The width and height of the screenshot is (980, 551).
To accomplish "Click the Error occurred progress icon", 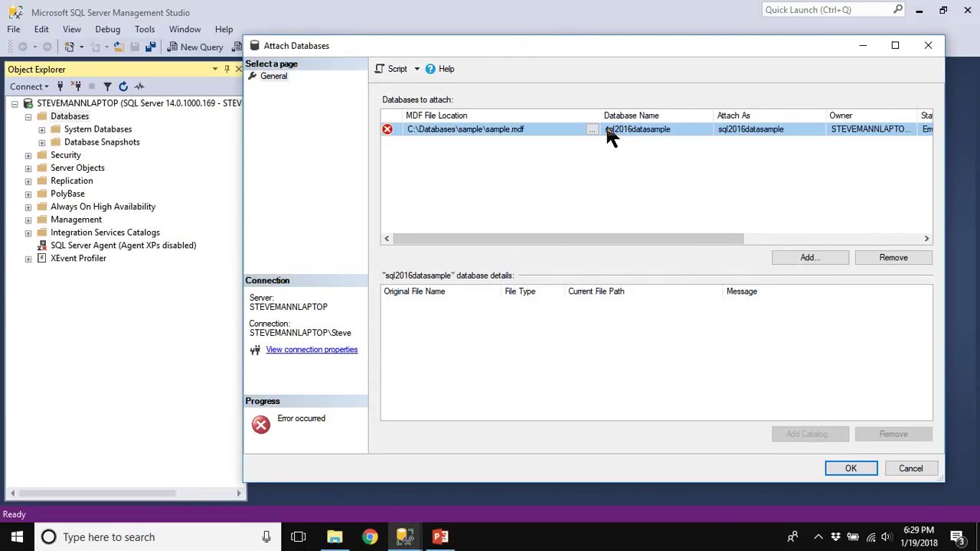I will point(261,425).
